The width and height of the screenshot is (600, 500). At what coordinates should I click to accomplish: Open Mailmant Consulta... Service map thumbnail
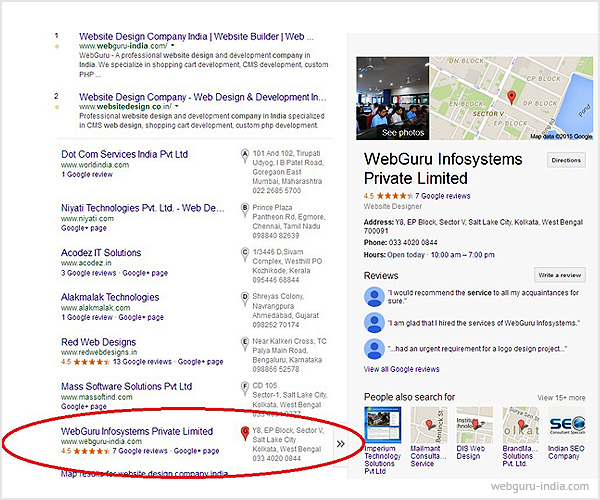429,425
